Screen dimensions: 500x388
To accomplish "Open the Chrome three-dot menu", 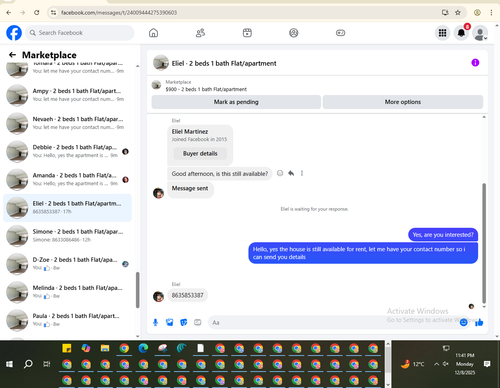I will [x=491, y=13].
